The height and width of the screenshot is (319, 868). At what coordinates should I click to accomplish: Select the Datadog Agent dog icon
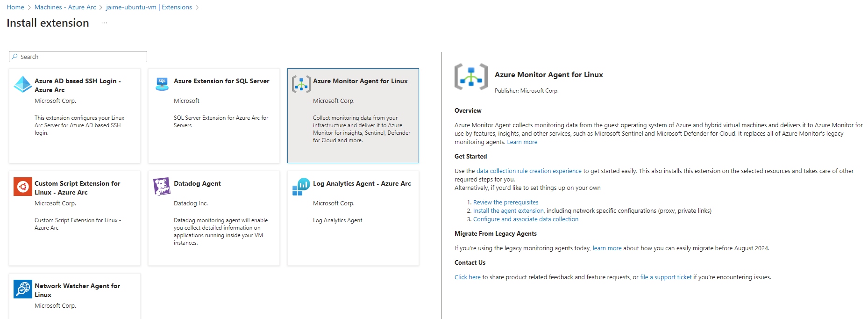[162, 187]
